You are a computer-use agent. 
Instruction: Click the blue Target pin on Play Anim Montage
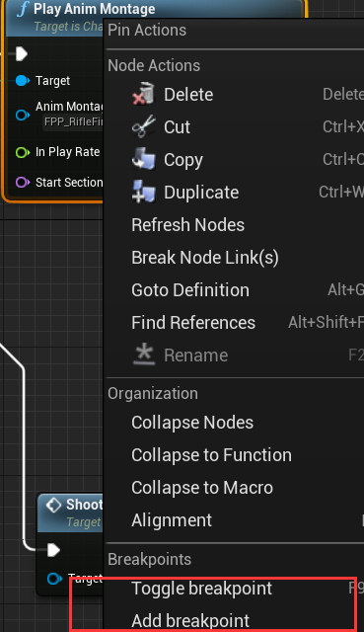22,81
